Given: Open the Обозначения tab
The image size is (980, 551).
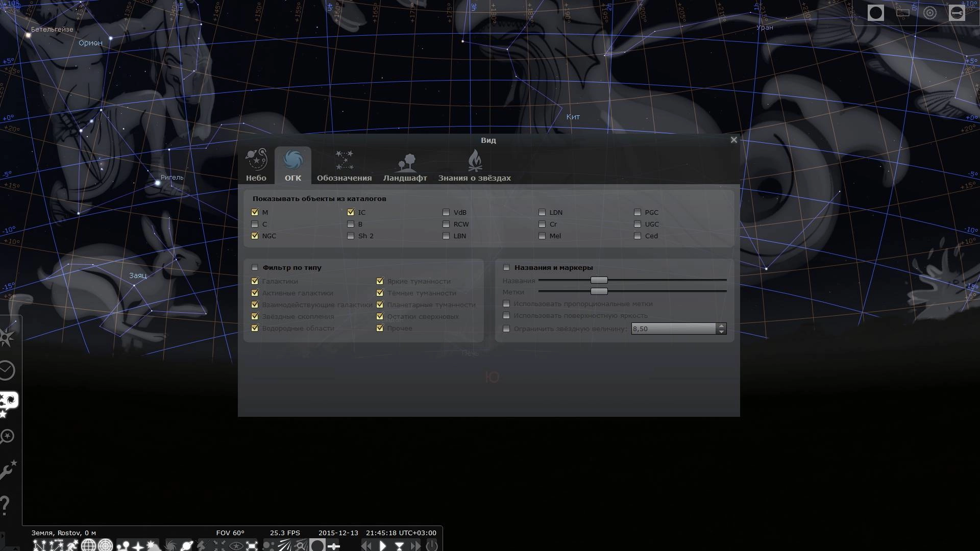Looking at the screenshot, I should pyautogui.click(x=345, y=165).
